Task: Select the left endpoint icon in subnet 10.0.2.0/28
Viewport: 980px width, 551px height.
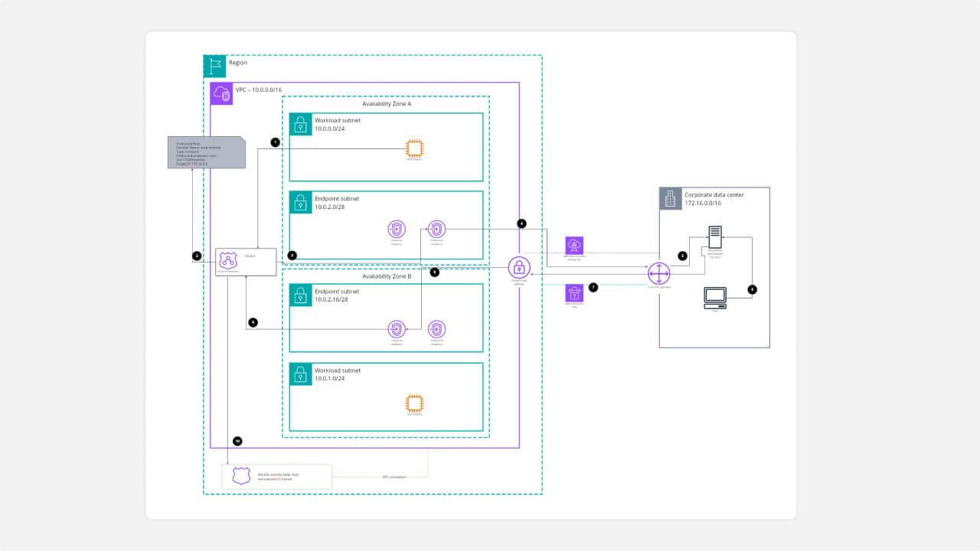Action: [396, 229]
